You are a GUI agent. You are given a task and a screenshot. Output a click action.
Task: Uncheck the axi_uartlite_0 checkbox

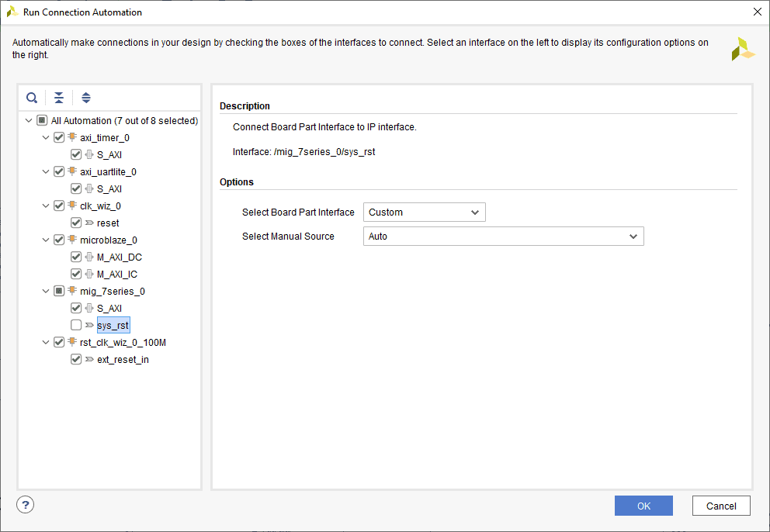pos(59,172)
